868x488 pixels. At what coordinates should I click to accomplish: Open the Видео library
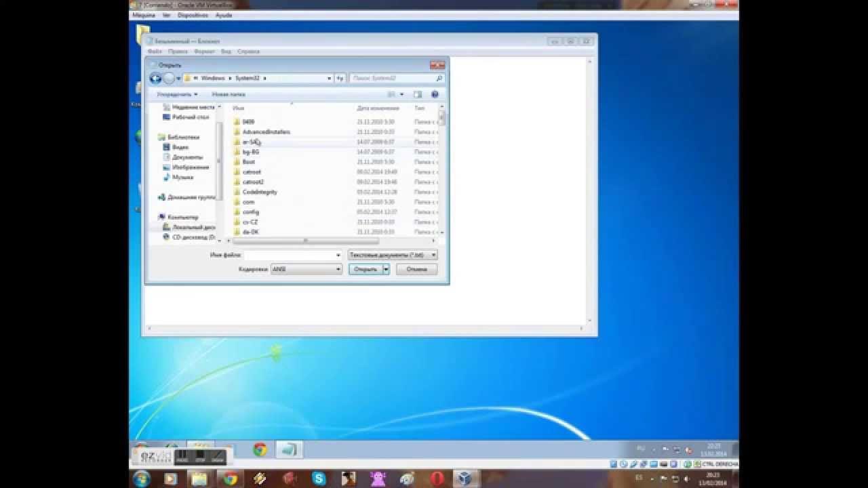(x=176, y=147)
